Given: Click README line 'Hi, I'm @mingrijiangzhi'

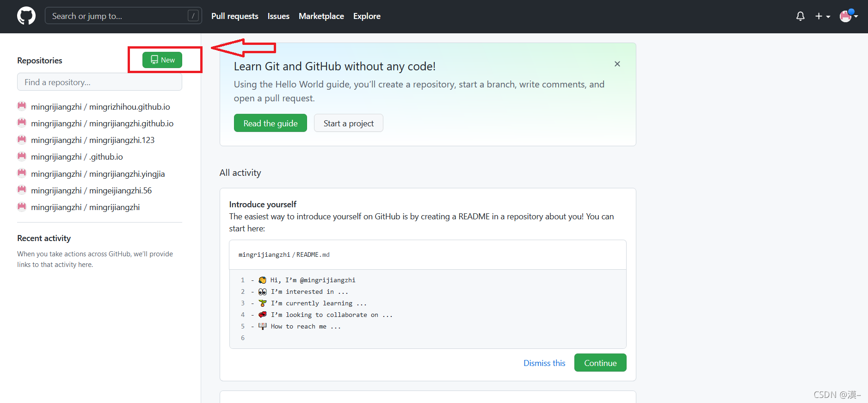Looking at the screenshot, I should coord(313,280).
